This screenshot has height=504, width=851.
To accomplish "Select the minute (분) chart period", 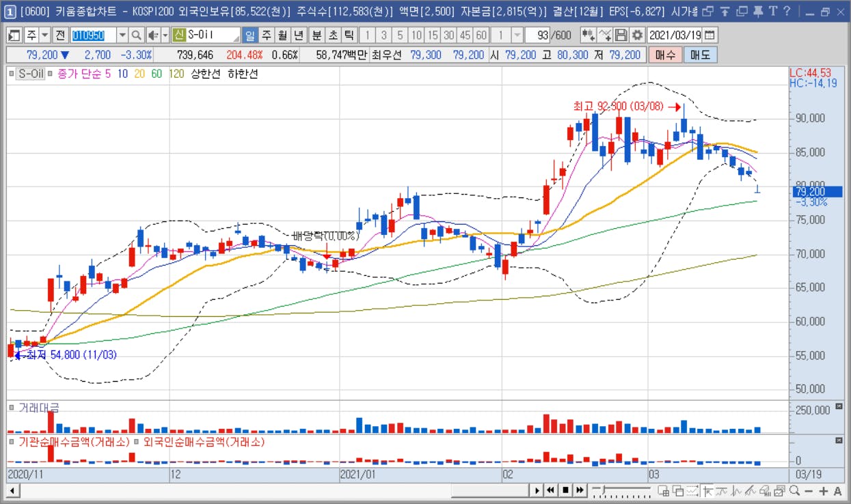I will (x=316, y=36).
